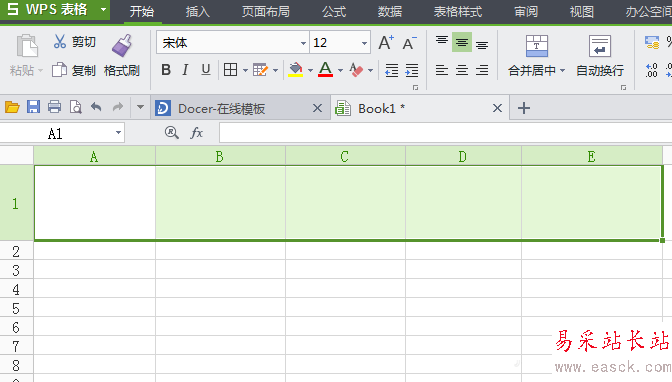This screenshot has width=672, height=382.
Task: Open the 数据 ribbon tab
Action: coord(390,12)
